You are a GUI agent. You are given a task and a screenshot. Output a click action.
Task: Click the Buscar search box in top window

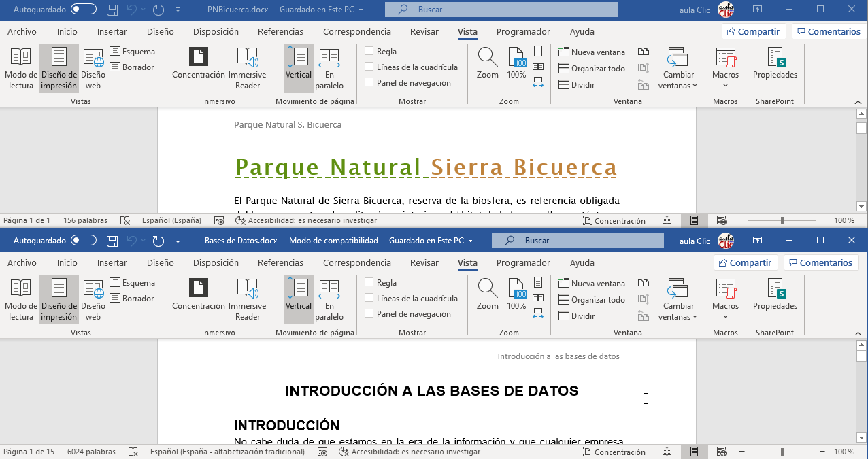click(x=501, y=10)
